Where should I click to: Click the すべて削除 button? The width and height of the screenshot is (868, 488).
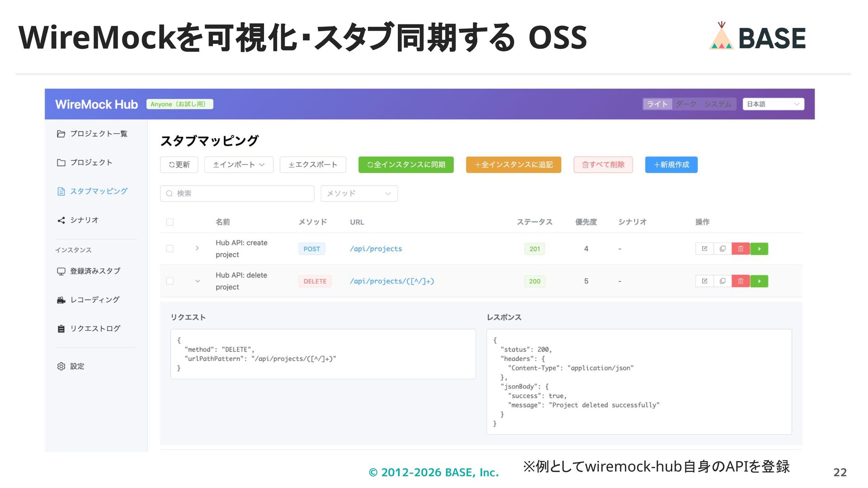[603, 164]
